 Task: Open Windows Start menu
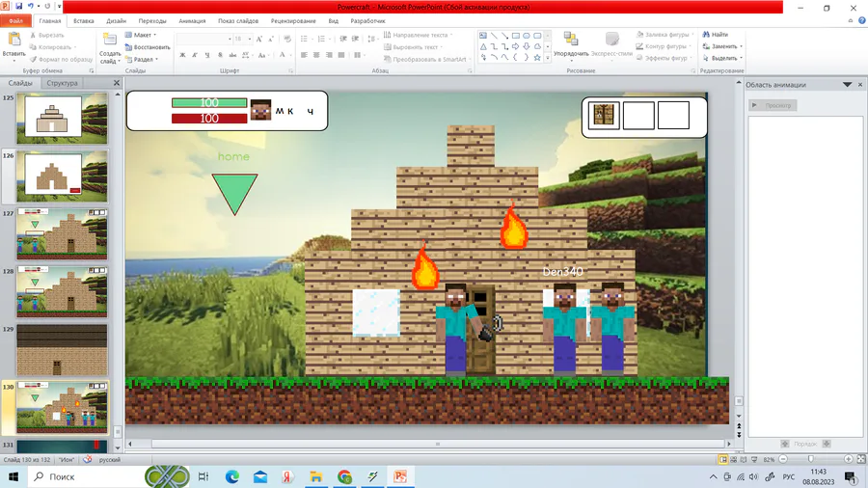point(14,476)
